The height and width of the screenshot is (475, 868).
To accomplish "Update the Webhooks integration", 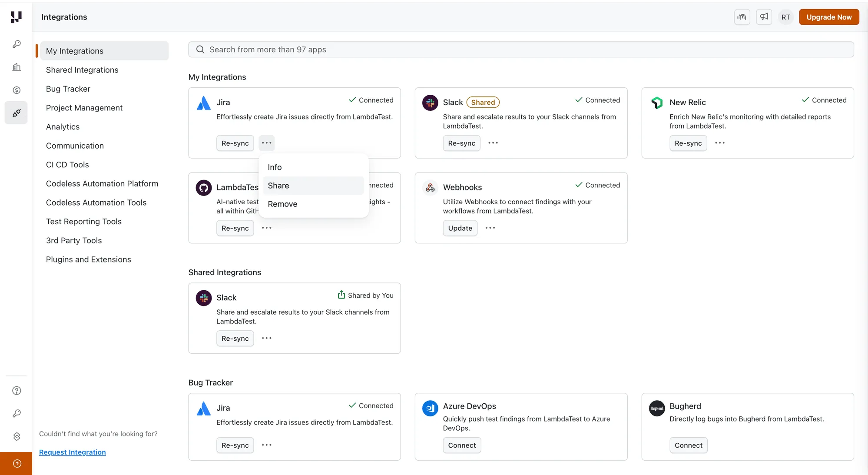I will point(460,228).
